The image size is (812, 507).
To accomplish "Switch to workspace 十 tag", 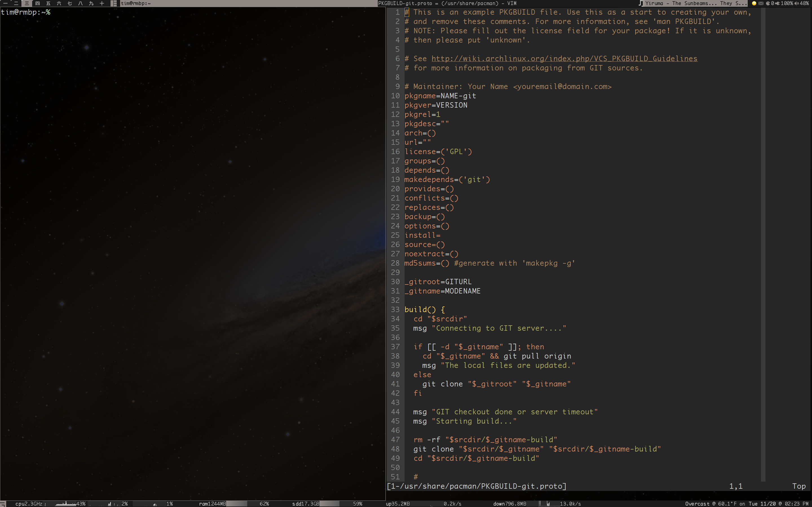I will tap(102, 3).
